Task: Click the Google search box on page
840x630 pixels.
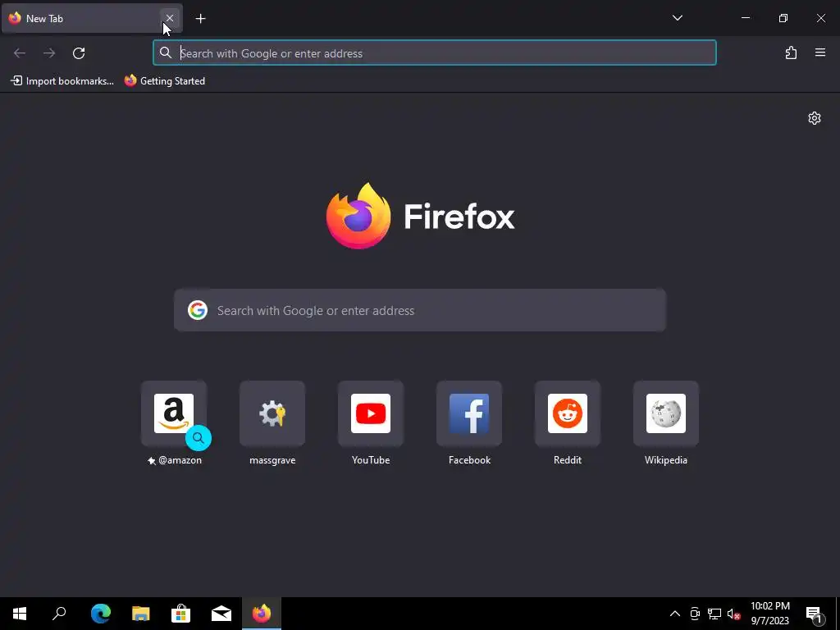Action: 420,310
